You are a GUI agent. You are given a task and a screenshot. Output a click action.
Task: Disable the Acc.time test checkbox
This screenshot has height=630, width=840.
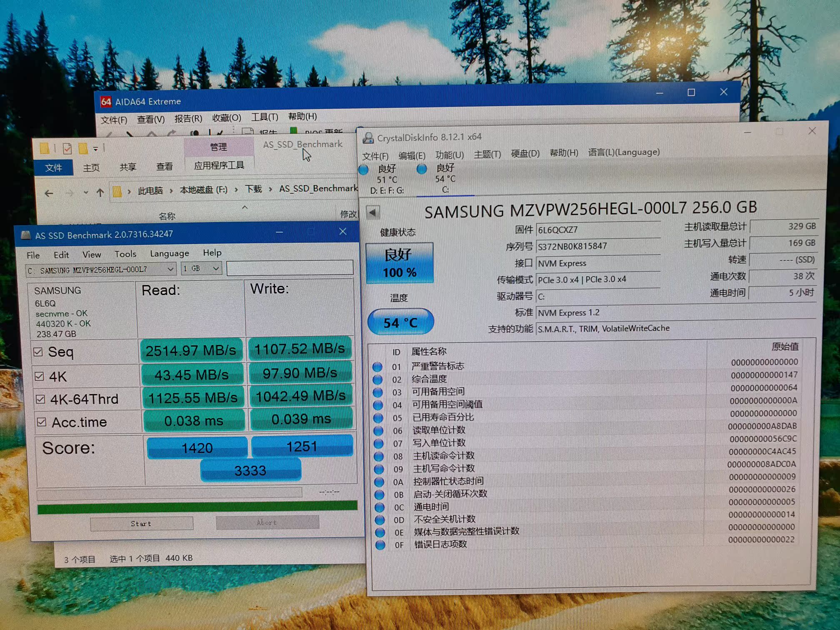coord(41,422)
